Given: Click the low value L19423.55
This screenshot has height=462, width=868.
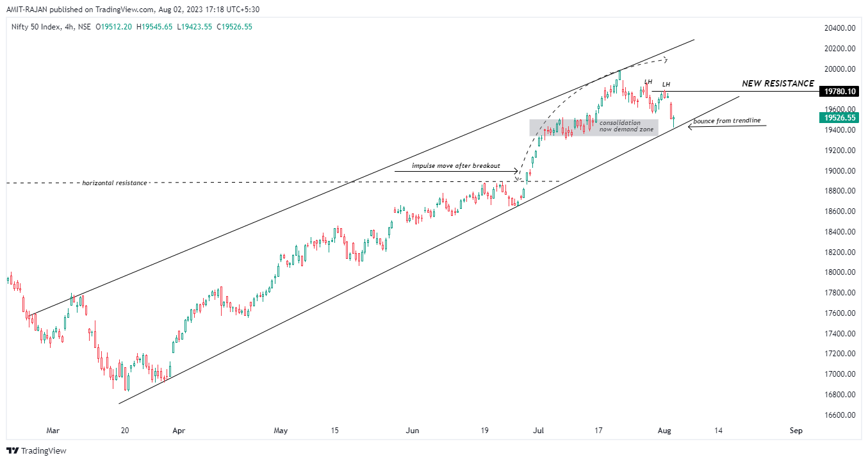Looking at the screenshot, I should [x=196, y=27].
